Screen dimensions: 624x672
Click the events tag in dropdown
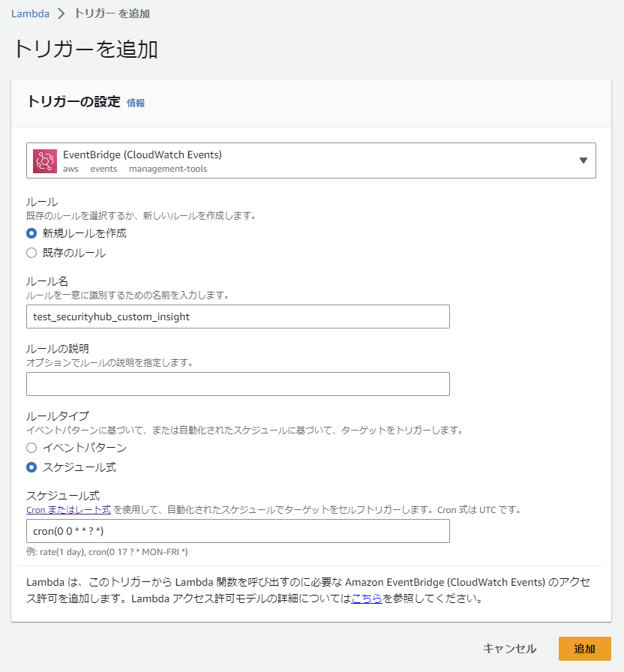pos(103,169)
